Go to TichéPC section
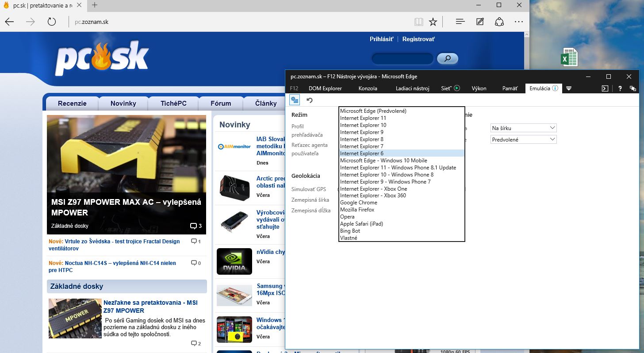 click(173, 104)
